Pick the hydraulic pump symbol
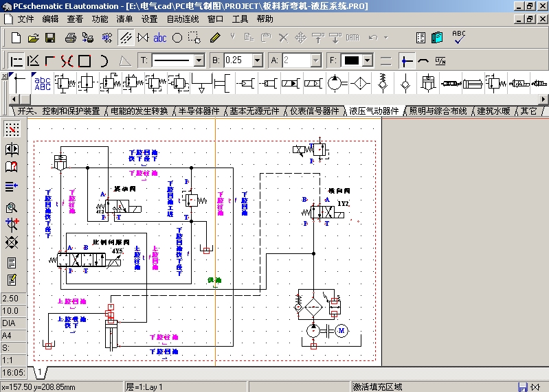 (337, 83)
